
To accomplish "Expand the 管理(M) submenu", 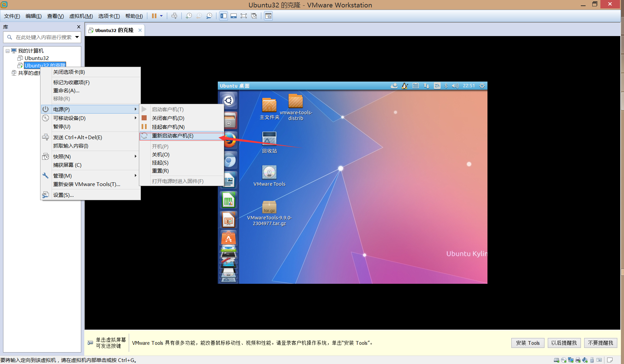I will (90, 176).
